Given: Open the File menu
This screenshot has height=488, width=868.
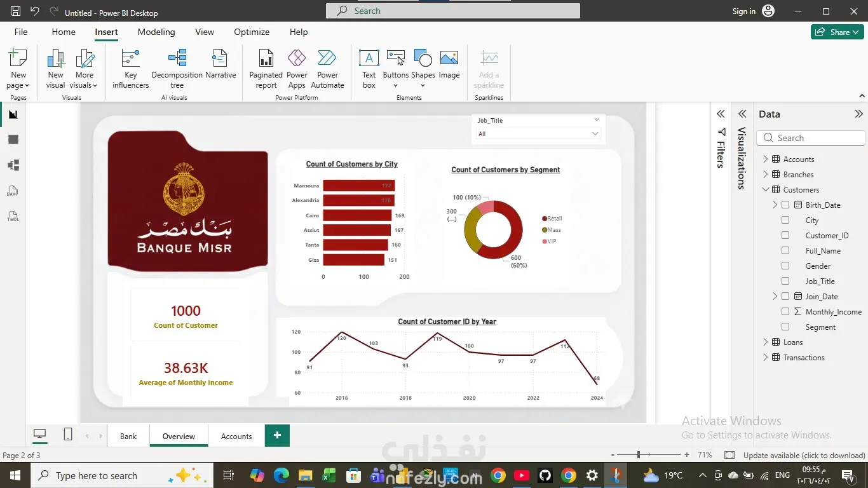Looking at the screenshot, I should pyautogui.click(x=21, y=32).
